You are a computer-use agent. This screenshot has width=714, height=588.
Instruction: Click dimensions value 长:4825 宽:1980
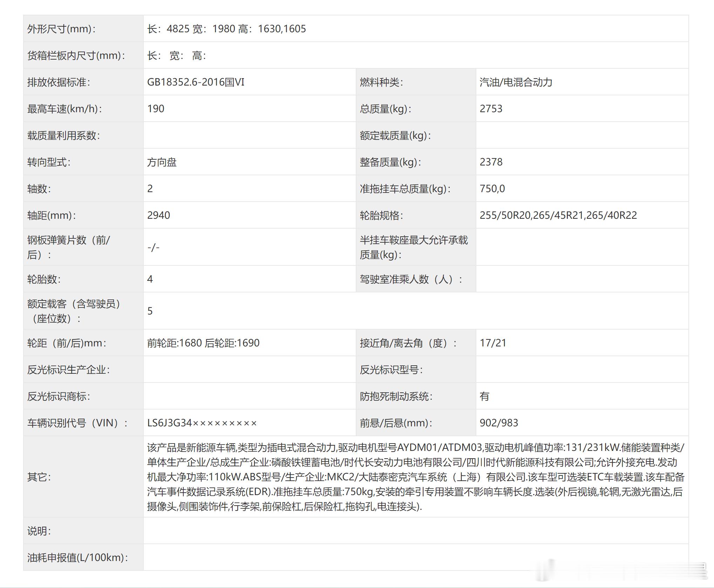click(226, 29)
